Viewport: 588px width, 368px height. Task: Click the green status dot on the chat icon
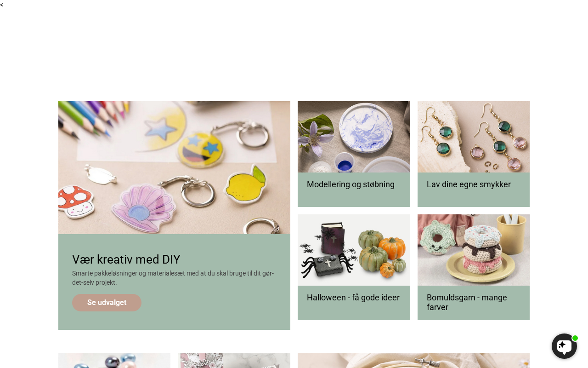[575, 338]
